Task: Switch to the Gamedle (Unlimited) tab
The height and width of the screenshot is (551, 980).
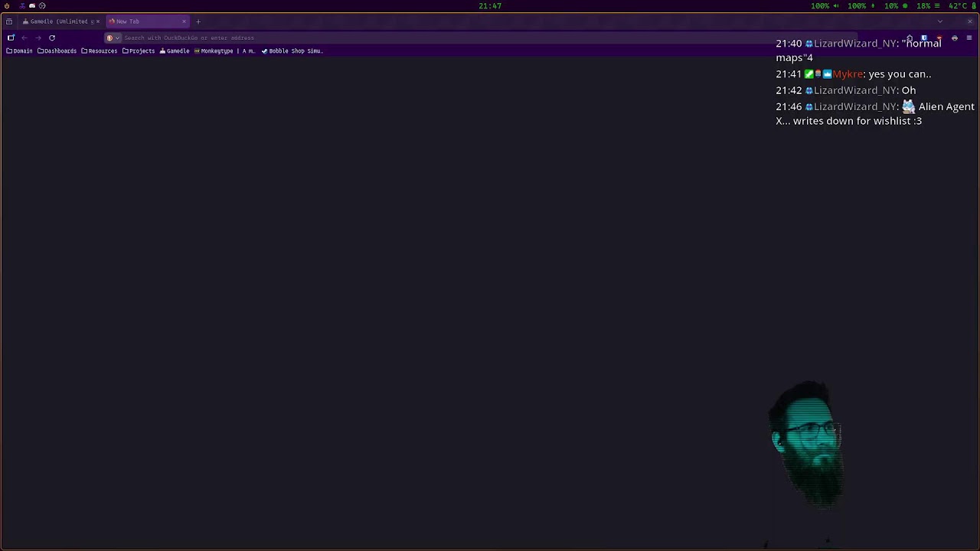Action: click(x=60, y=21)
